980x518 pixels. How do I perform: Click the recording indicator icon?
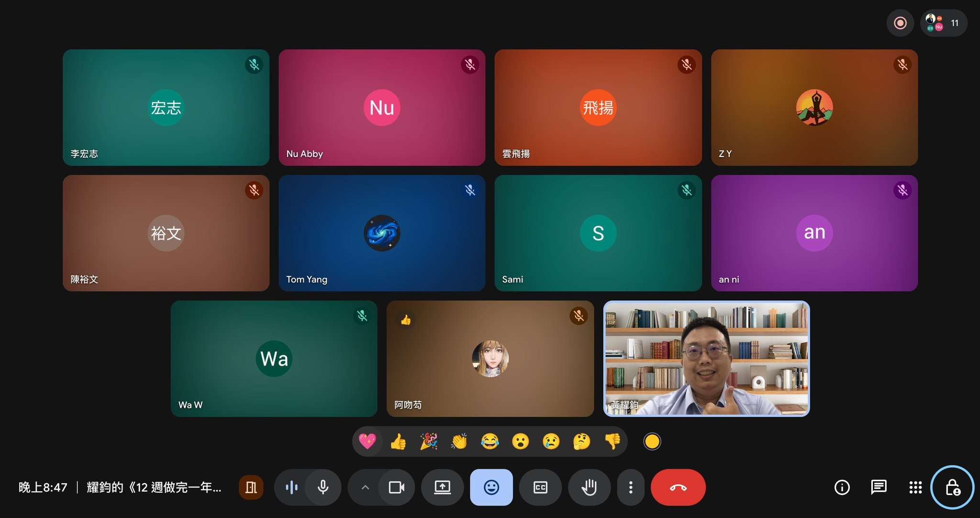900,23
